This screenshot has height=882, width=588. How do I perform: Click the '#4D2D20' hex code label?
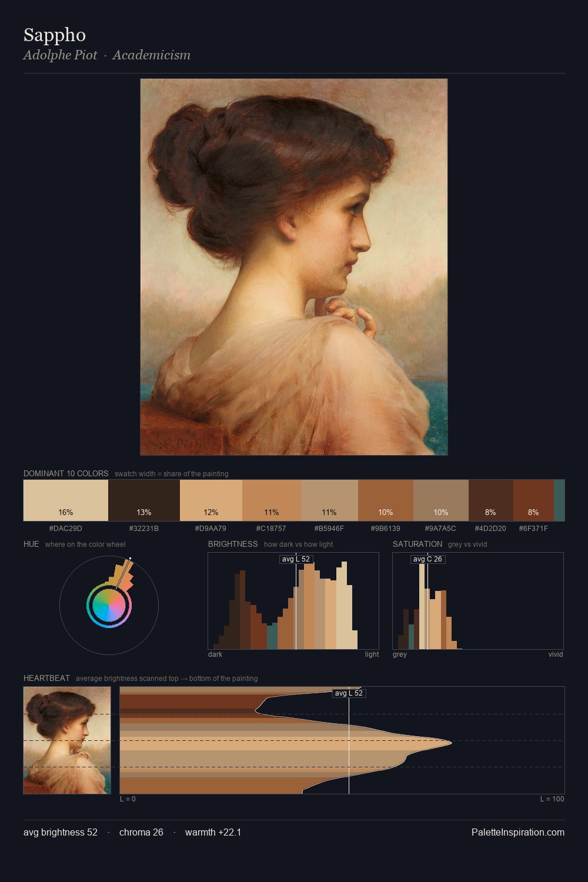[490, 529]
